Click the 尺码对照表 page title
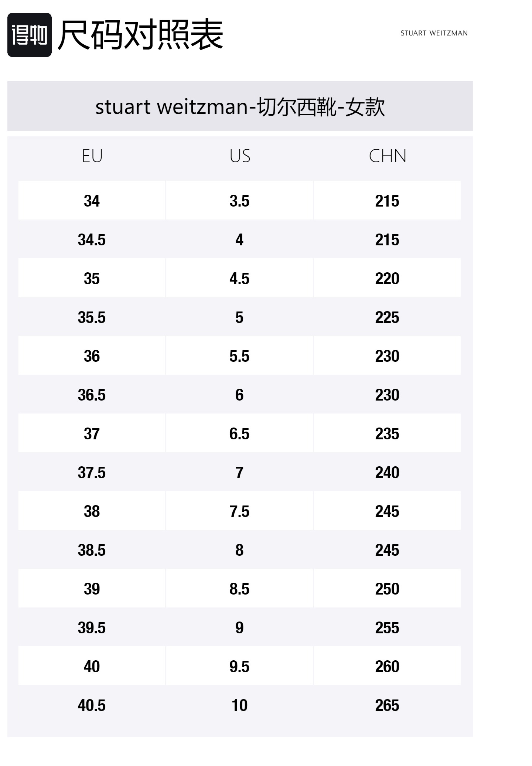The height and width of the screenshot is (766, 532). tap(141, 35)
